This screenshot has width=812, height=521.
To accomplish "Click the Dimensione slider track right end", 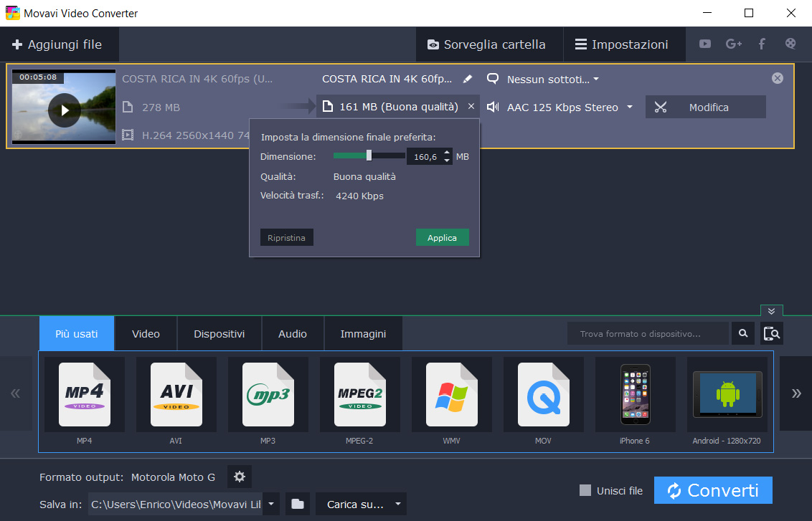I will pyautogui.click(x=402, y=156).
